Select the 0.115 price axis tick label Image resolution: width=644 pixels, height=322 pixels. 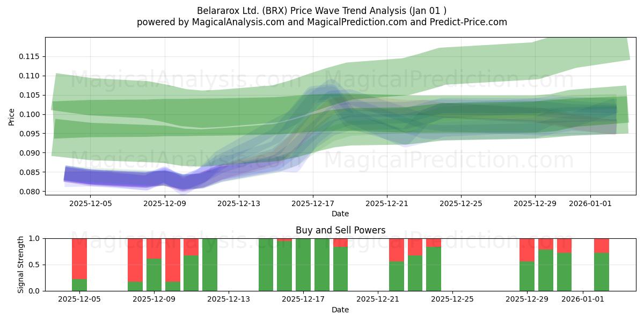[30, 56]
